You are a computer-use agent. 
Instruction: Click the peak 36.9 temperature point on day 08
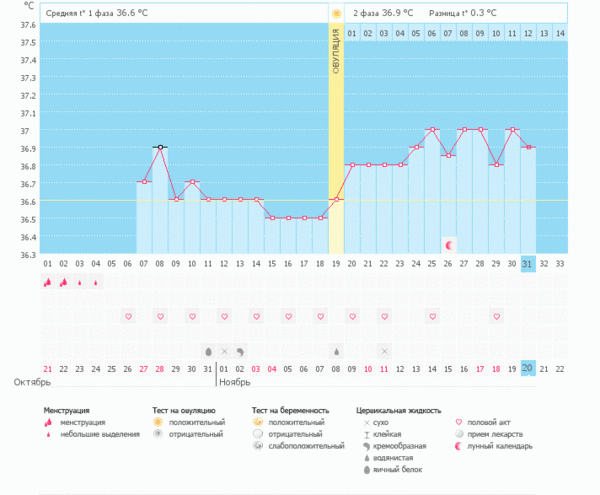tap(160, 147)
